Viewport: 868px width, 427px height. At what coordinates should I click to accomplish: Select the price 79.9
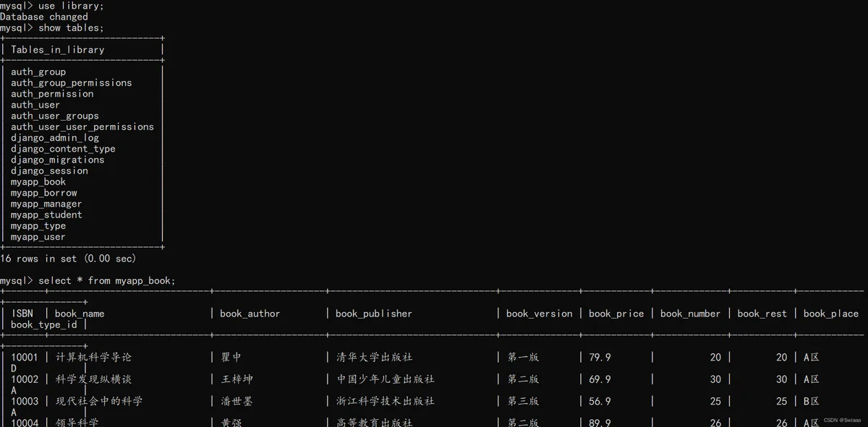coord(600,357)
